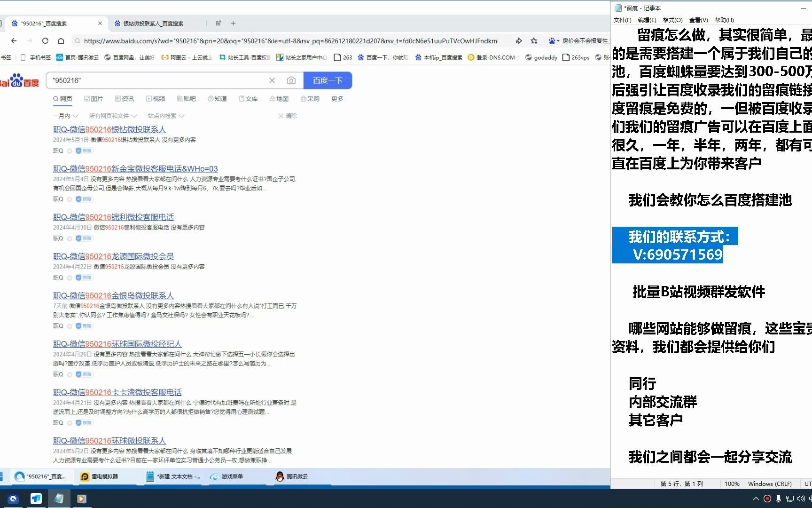Click the V:690571569 line in Notepad
This screenshot has height=508, width=812.
677,254
